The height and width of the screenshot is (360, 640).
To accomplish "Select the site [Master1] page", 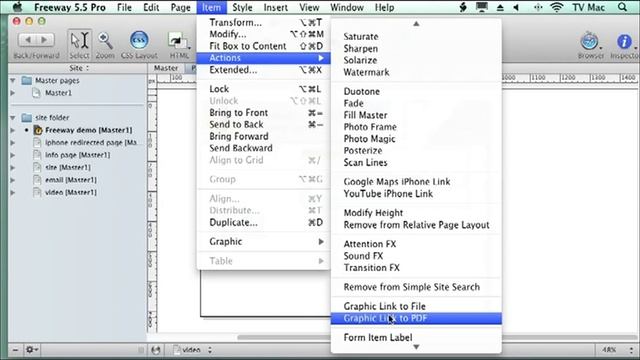I will [68, 167].
